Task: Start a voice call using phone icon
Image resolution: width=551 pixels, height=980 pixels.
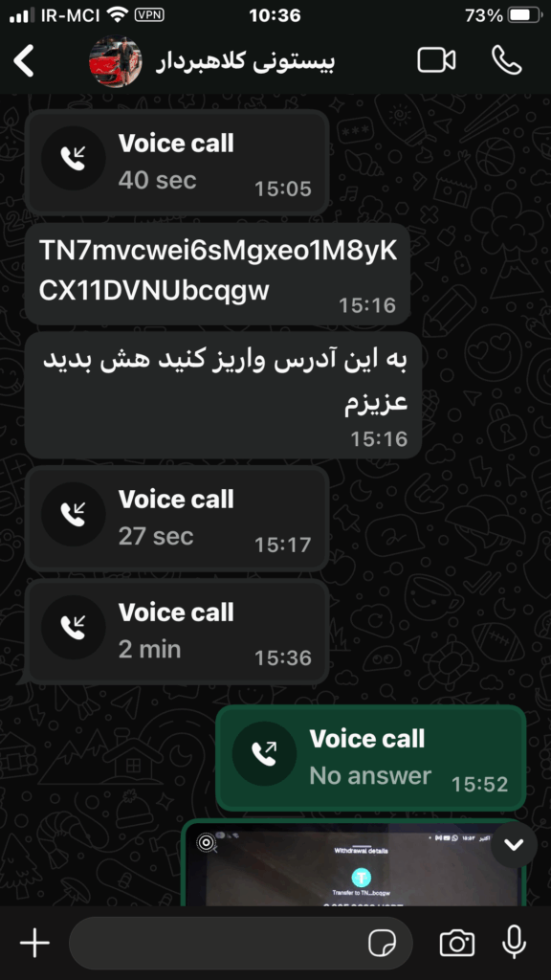Action: point(507,60)
